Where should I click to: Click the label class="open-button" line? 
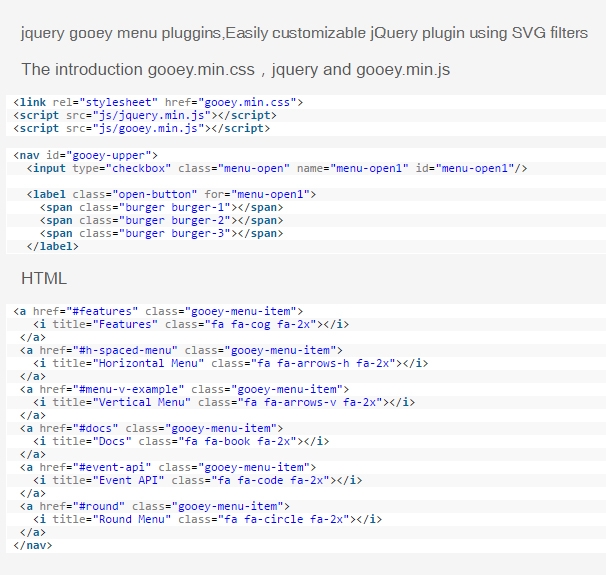click(171, 194)
